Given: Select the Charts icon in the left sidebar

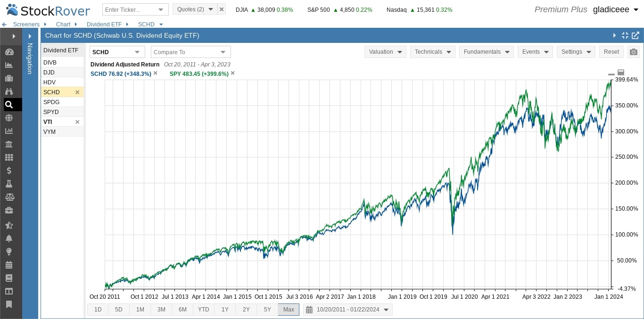Looking at the screenshot, I should point(10,65).
